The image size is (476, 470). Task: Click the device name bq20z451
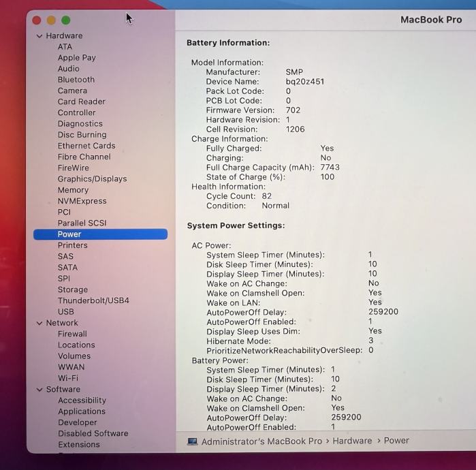pyautogui.click(x=305, y=82)
